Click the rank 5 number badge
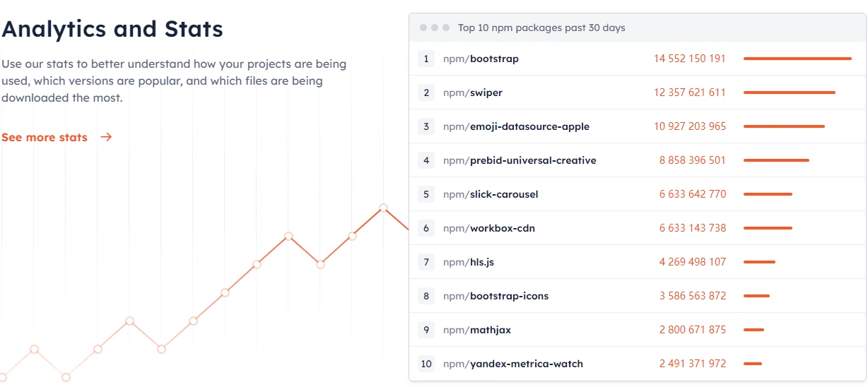868x387 pixels. click(x=426, y=194)
